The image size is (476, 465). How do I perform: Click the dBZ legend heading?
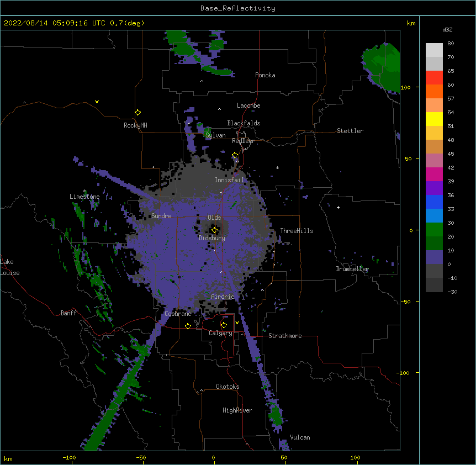click(x=447, y=29)
